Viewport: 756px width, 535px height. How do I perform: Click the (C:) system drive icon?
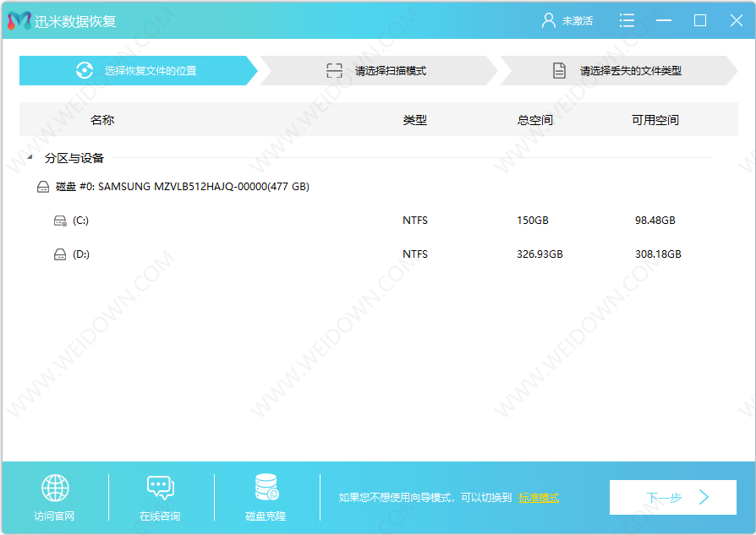point(60,221)
